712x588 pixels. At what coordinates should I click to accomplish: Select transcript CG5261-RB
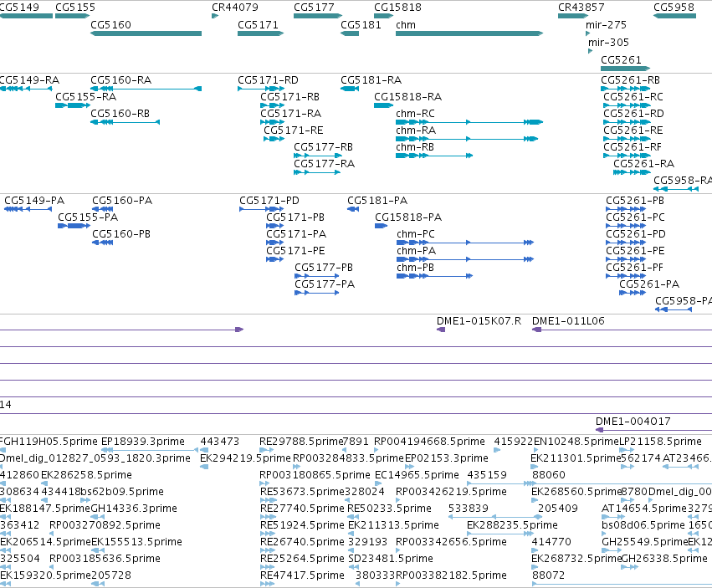[x=625, y=89]
